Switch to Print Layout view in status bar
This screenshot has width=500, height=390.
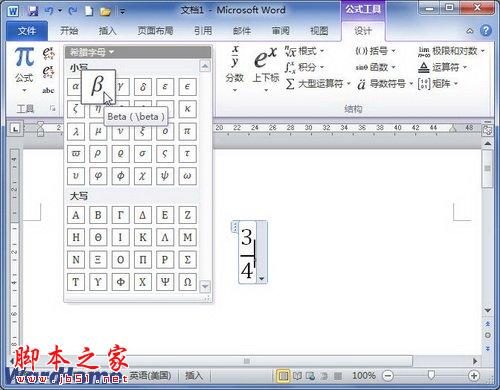pyautogui.click(x=283, y=376)
